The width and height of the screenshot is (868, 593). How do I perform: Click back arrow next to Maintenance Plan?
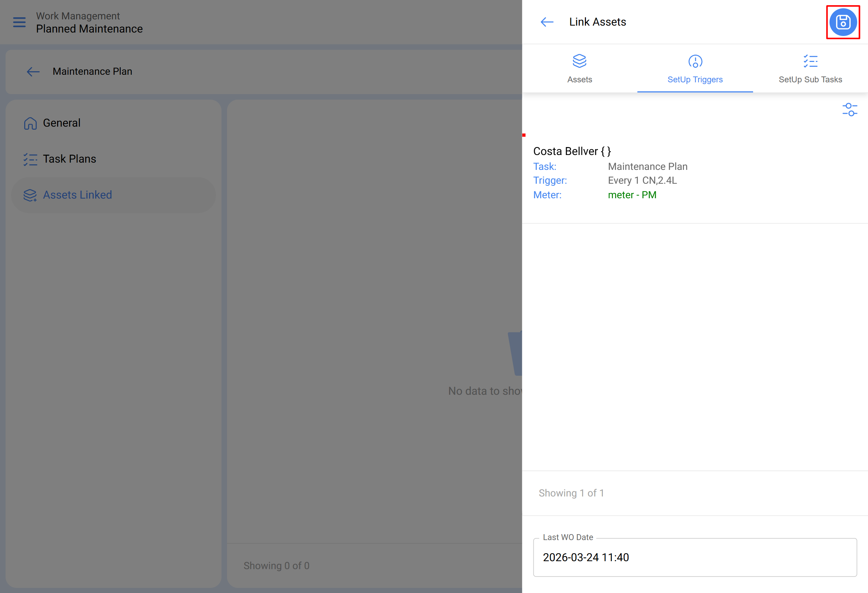[33, 72]
